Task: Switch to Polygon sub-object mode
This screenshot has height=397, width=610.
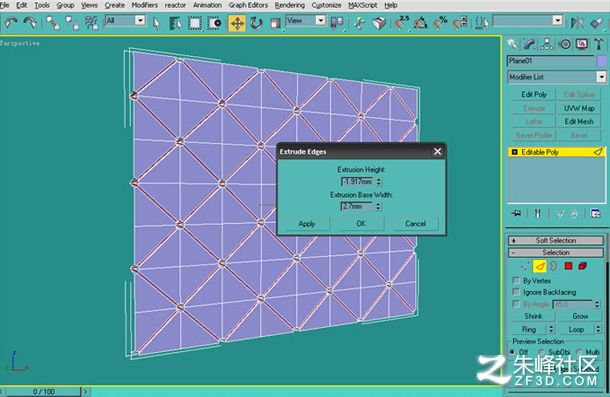Action: pyautogui.click(x=568, y=266)
